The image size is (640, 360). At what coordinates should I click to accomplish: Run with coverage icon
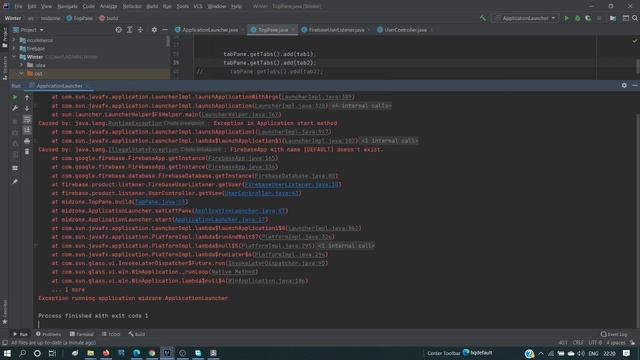pos(588,18)
